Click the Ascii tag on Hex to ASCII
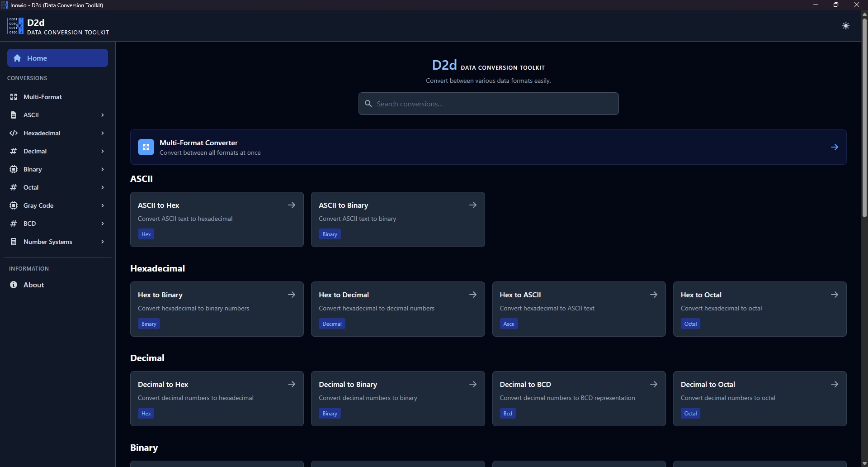The width and height of the screenshot is (868, 467). (x=509, y=324)
